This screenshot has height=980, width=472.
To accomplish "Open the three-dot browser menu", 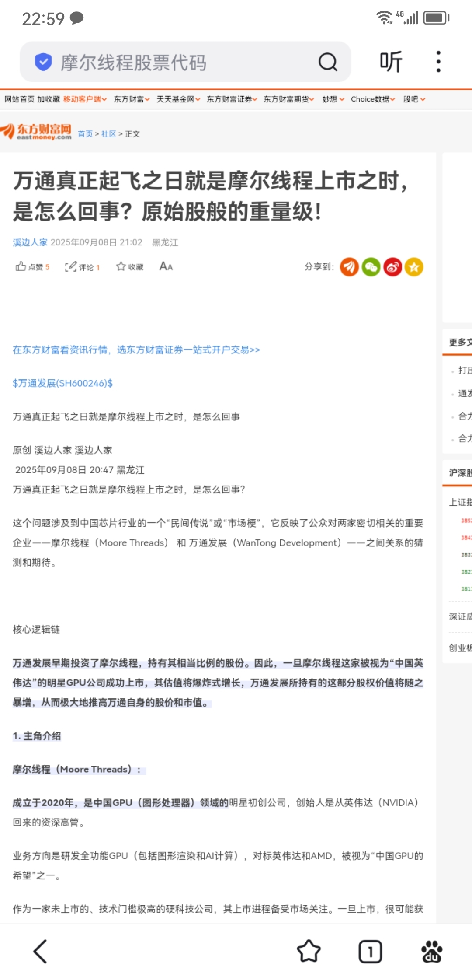I will pos(438,62).
